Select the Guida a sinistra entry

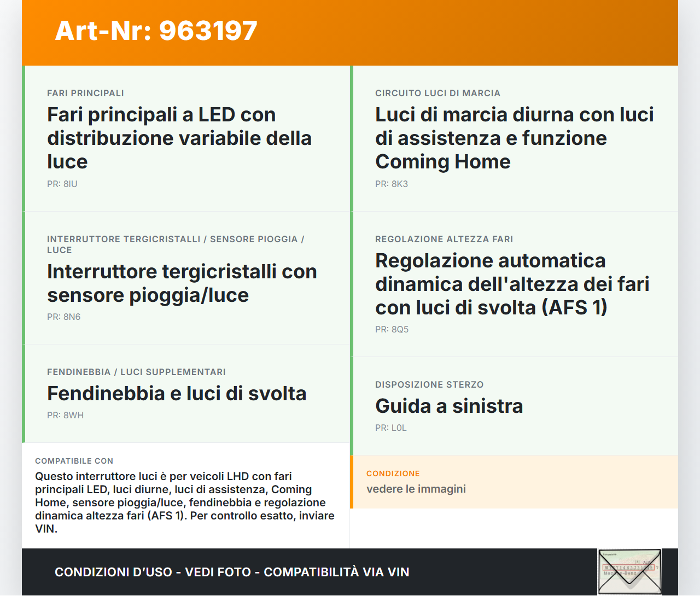point(449,406)
